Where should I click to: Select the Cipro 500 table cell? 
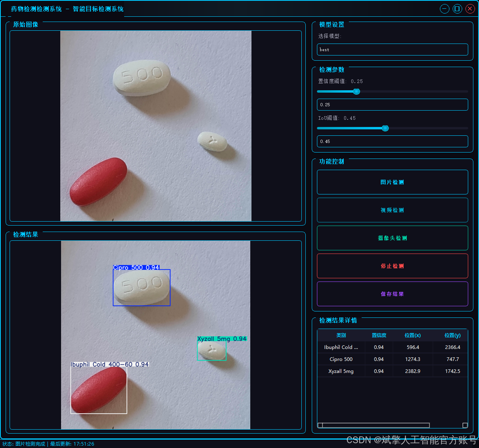coord(341,359)
